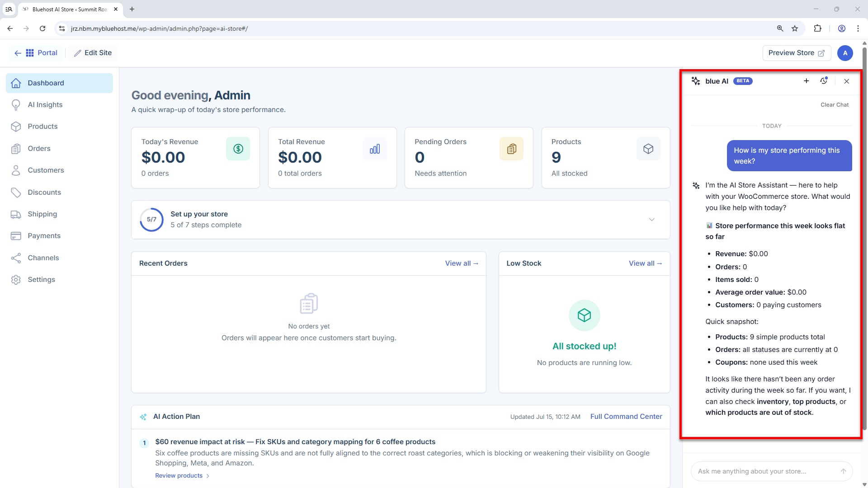Click the send arrow in chat input
Viewport: 868px width, 488px height.
(843, 471)
